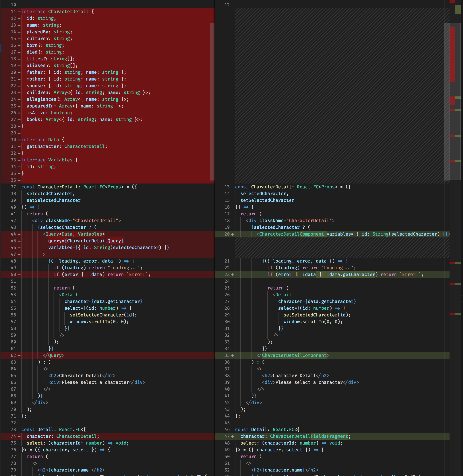This screenshot has width=463, height=476.
Task: Click 'interface Variables {' on line 33
Action: pos(49,160)
